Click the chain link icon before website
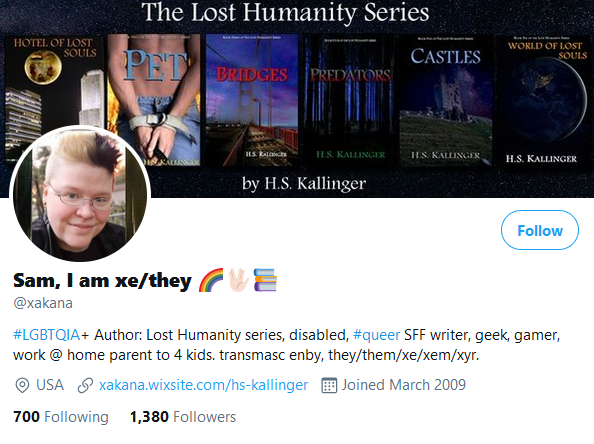 (85, 385)
